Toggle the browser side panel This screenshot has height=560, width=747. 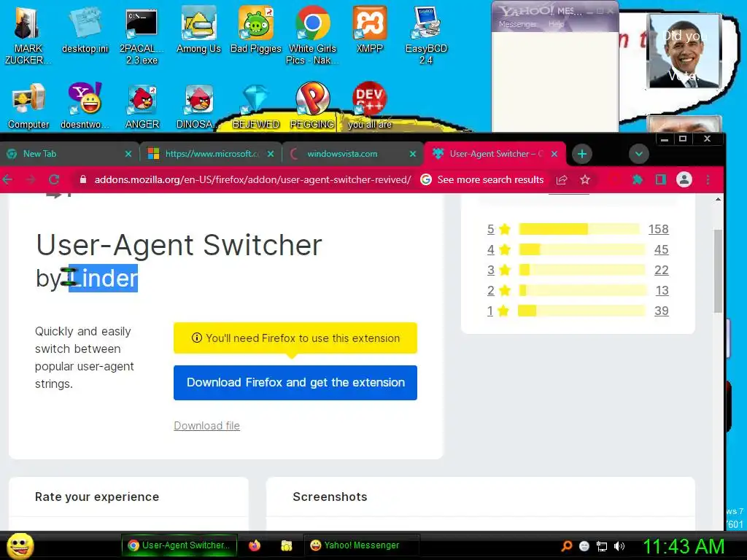[x=661, y=179]
